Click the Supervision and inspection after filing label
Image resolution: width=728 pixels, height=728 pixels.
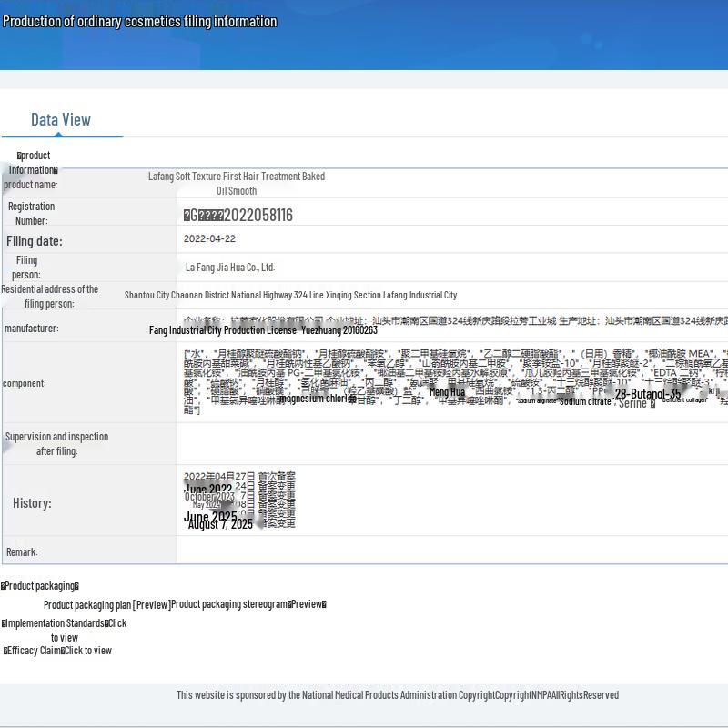(x=56, y=444)
